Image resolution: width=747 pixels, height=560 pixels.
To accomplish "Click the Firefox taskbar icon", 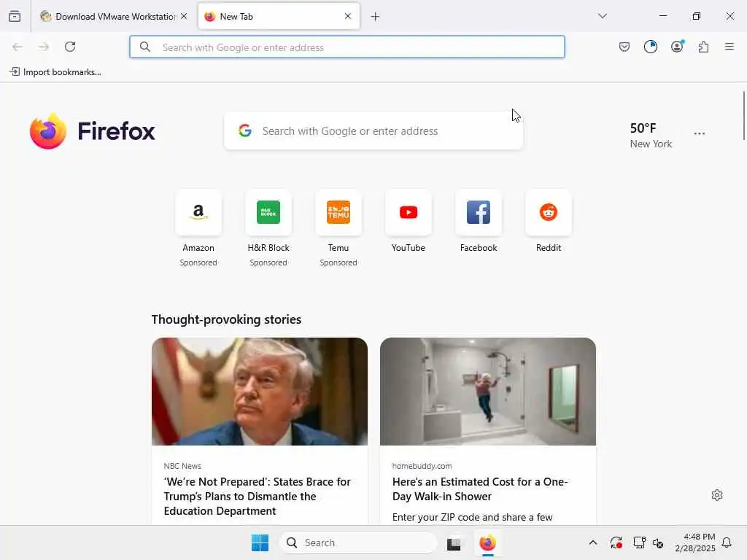I will (487, 542).
